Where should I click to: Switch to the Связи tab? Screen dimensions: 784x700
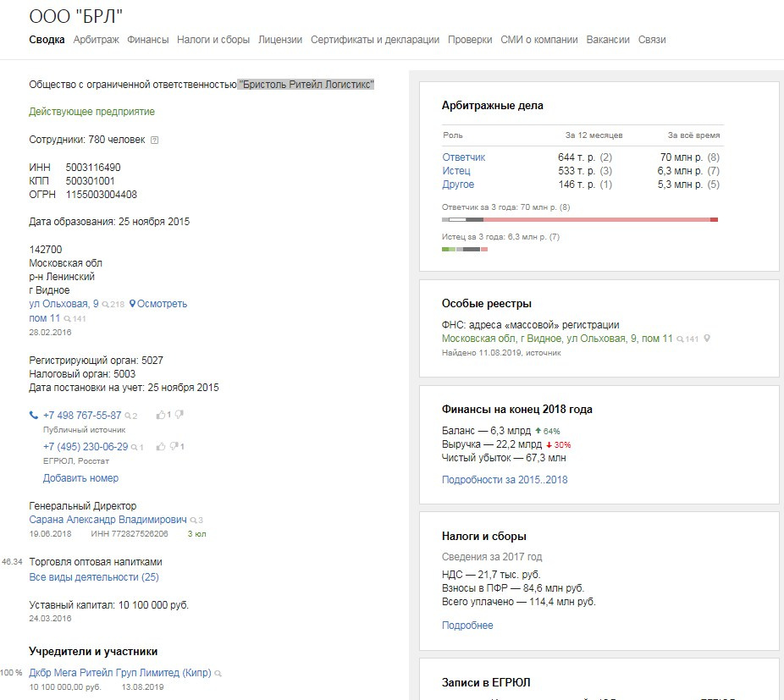(x=652, y=40)
